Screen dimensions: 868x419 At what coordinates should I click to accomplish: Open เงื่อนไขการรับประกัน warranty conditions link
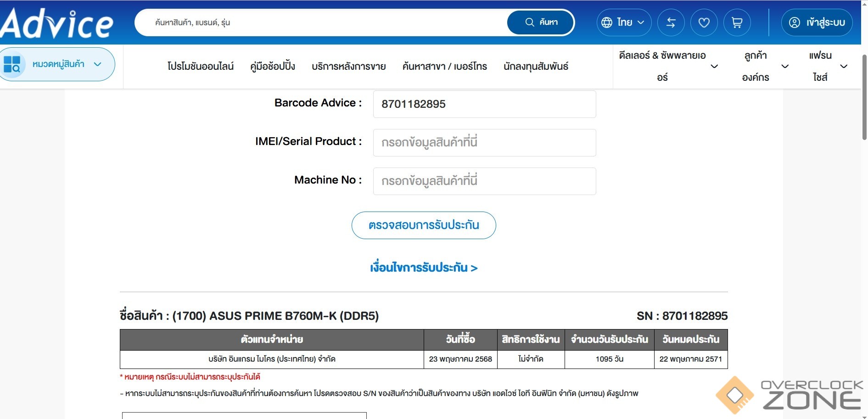pyautogui.click(x=424, y=268)
